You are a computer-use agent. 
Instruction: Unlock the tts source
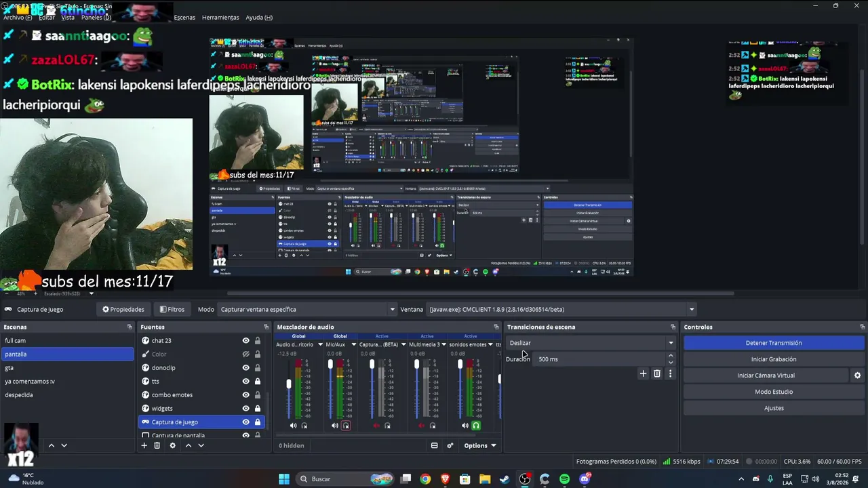[x=257, y=381]
